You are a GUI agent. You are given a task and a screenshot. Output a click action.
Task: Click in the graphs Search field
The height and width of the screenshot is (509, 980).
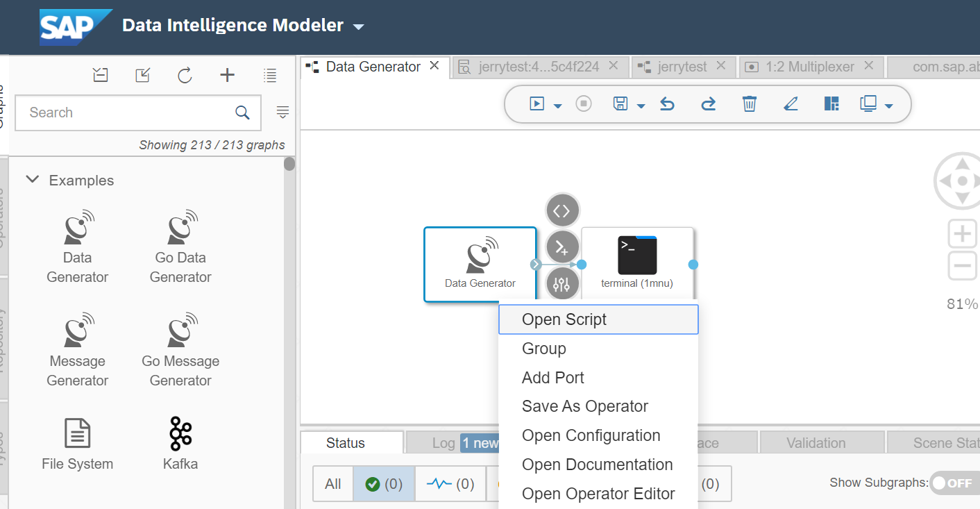[x=138, y=112]
